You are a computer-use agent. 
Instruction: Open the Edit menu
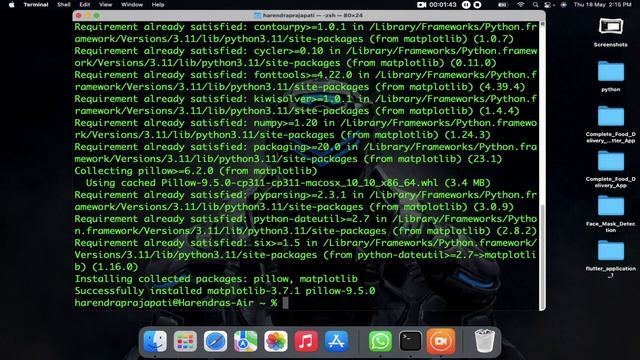click(85, 5)
